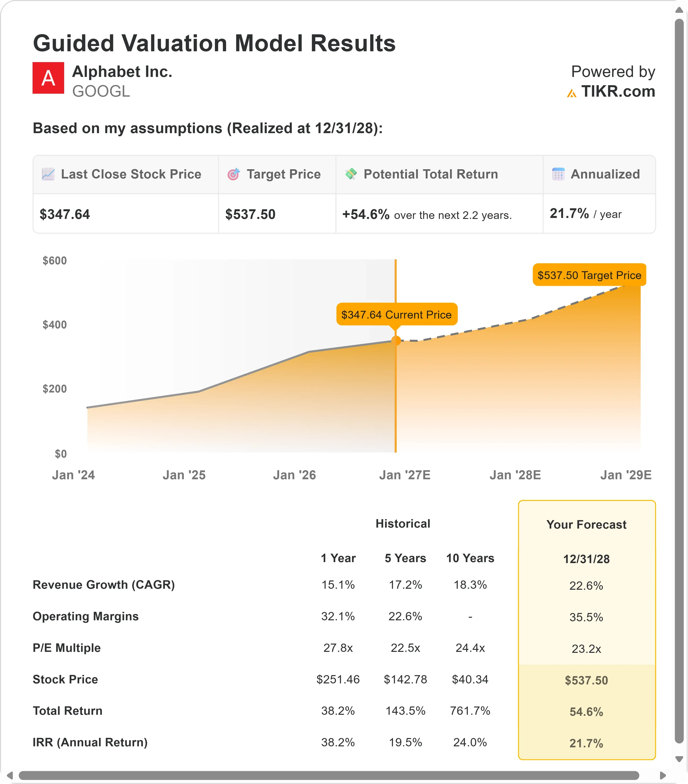The image size is (688, 784).
Task: Click the GOOGL ticker symbol
Action: pyautogui.click(x=101, y=91)
